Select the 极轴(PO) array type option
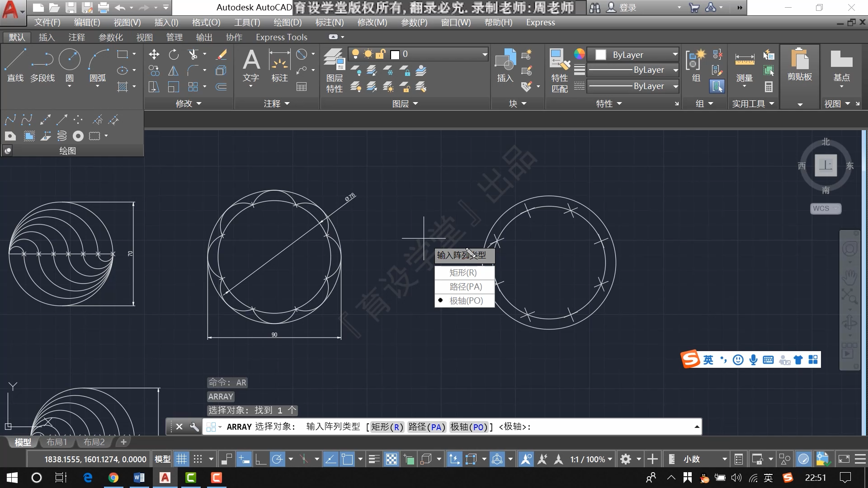Viewport: 868px width, 488px height. tap(465, 301)
